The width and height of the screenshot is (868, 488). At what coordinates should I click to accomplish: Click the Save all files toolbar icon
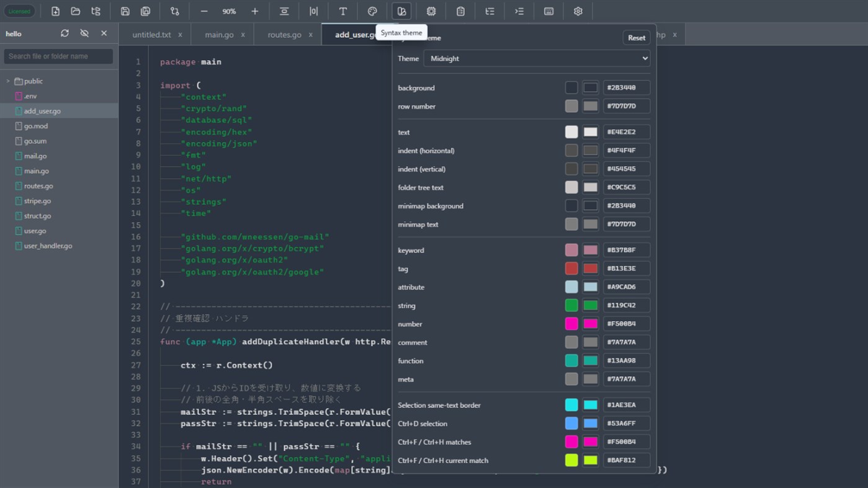pyautogui.click(x=145, y=11)
